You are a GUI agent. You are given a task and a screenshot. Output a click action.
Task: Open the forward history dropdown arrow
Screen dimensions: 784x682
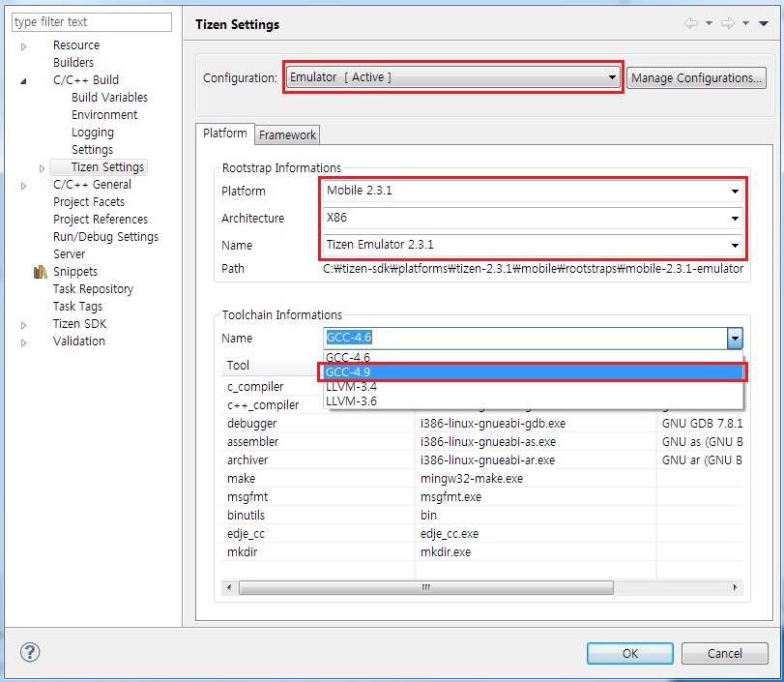point(745,23)
